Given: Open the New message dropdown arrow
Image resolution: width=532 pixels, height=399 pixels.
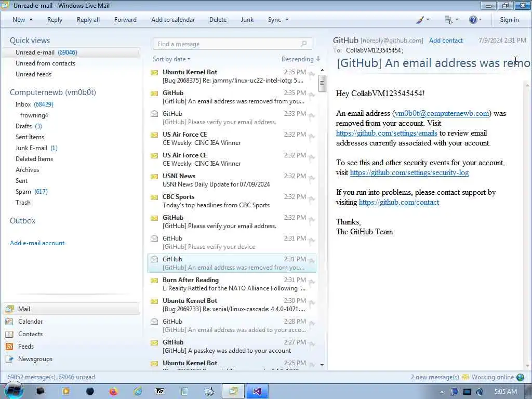Looking at the screenshot, I should tap(31, 20).
